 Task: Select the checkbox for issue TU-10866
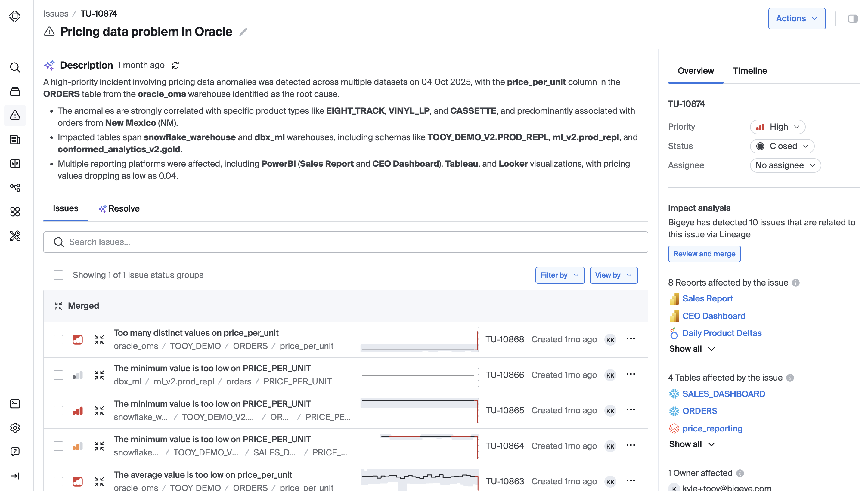pyautogui.click(x=58, y=375)
